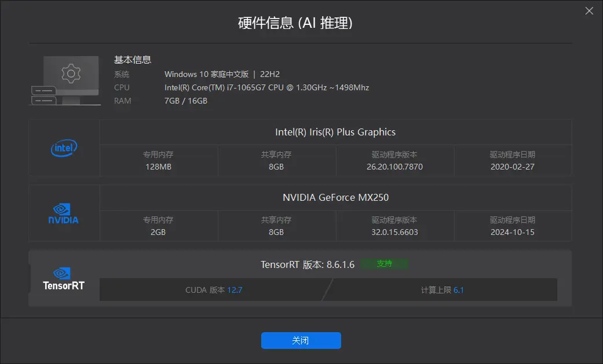Click the Intel driver date 2020-02-27
Viewport: 603px width, 364px height.
pos(512,167)
